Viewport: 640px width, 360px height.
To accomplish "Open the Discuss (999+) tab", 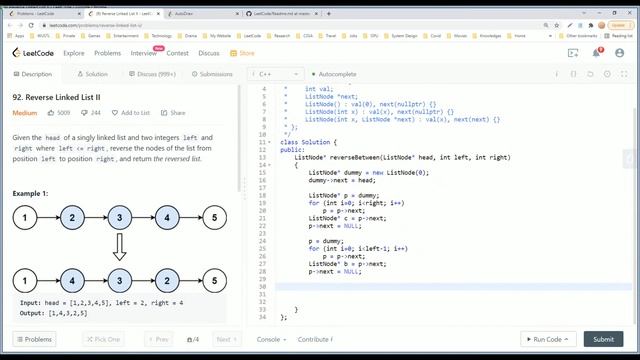I will (x=152, y=74).
